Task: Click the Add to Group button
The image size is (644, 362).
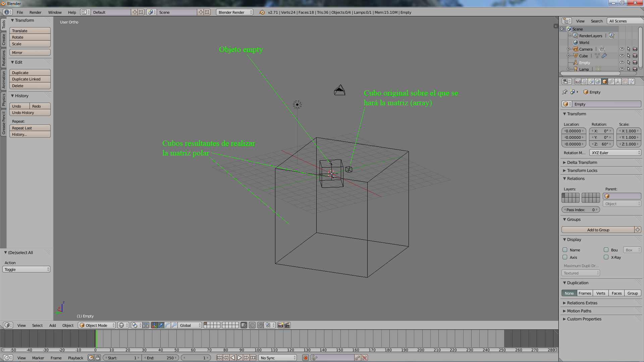Action: (598, 230)
